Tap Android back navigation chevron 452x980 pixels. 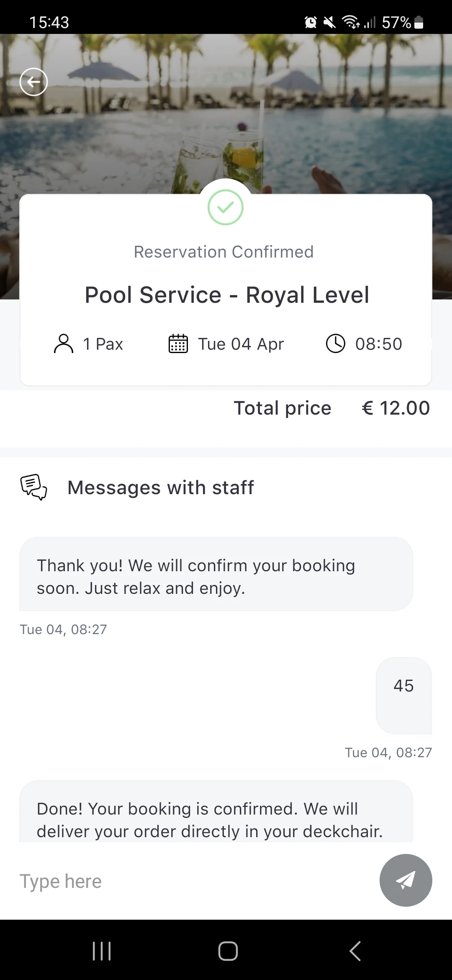tap(355, 951)
